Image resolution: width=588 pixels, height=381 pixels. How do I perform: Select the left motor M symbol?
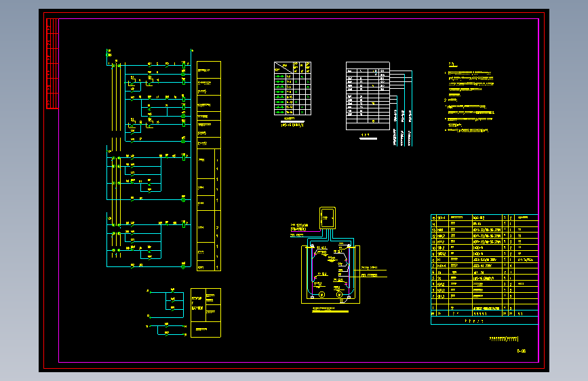pos(321,295)
